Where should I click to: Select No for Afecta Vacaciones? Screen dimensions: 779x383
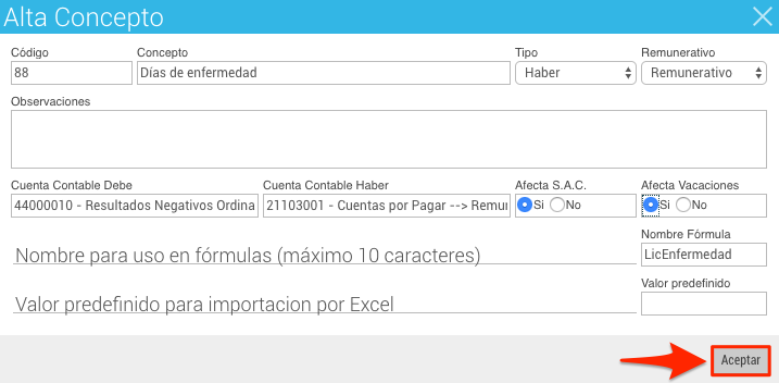(684, 205)
